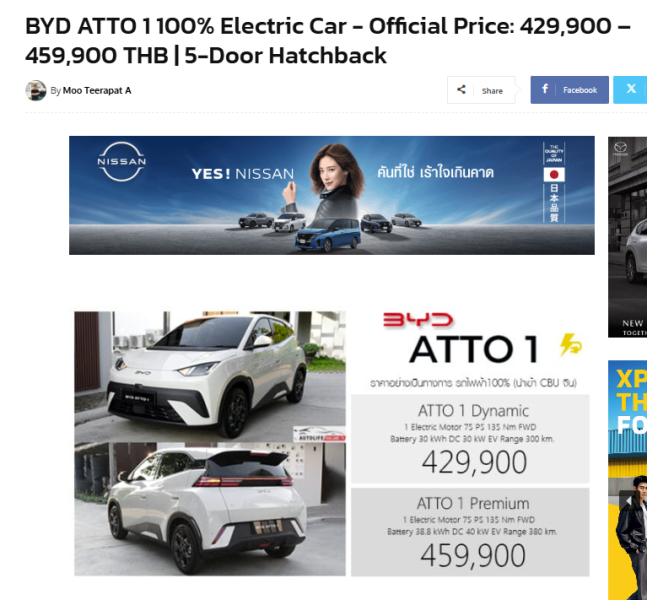Click the blue Nissan van in banner
This screenshot has width=647, height=600.
click(328, 235)
